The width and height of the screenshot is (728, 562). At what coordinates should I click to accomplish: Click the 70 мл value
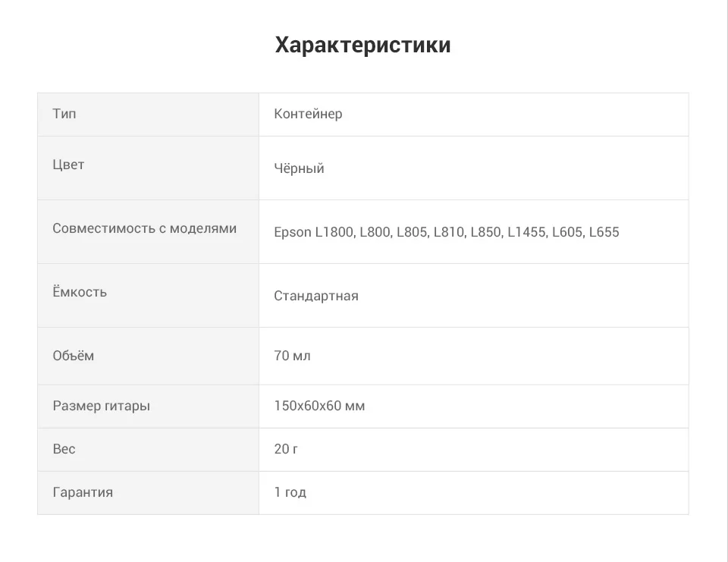pos(292,356)
